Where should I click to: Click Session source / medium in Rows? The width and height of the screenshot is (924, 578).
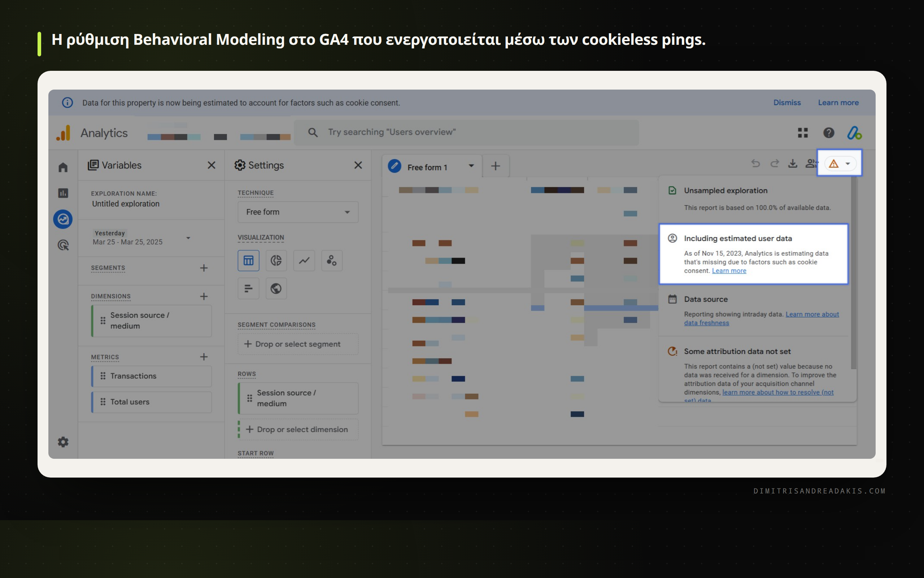[298, 398]
